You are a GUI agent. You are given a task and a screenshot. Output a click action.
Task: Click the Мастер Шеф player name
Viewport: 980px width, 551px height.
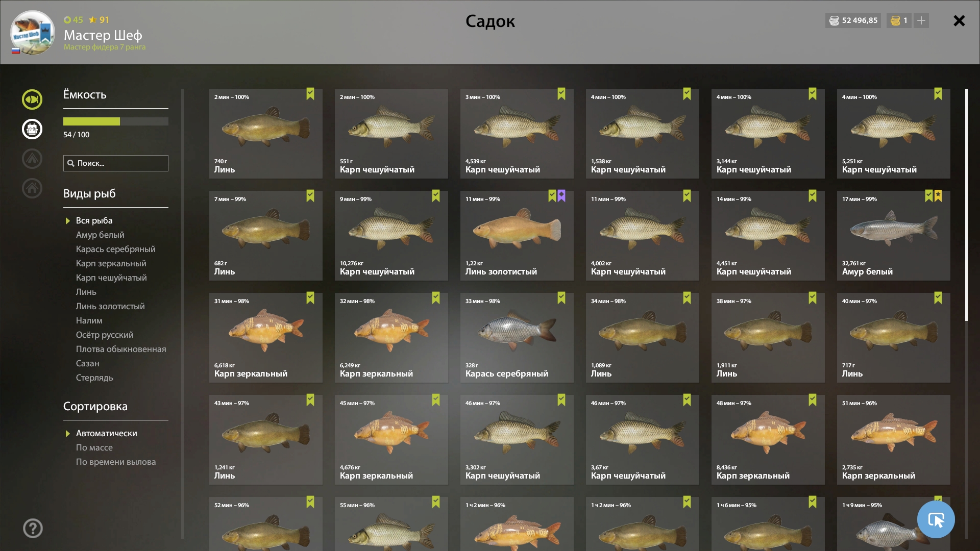click(103, 35)
